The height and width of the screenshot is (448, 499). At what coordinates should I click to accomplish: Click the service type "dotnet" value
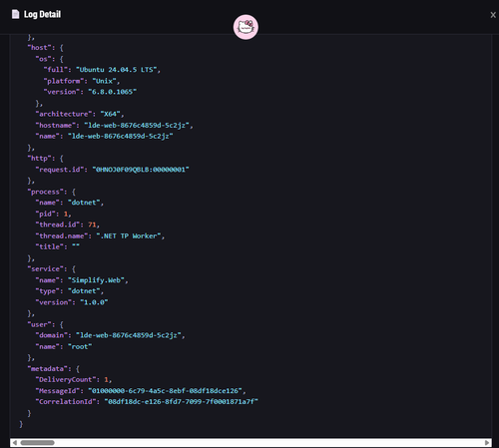[x=84, y=291]
